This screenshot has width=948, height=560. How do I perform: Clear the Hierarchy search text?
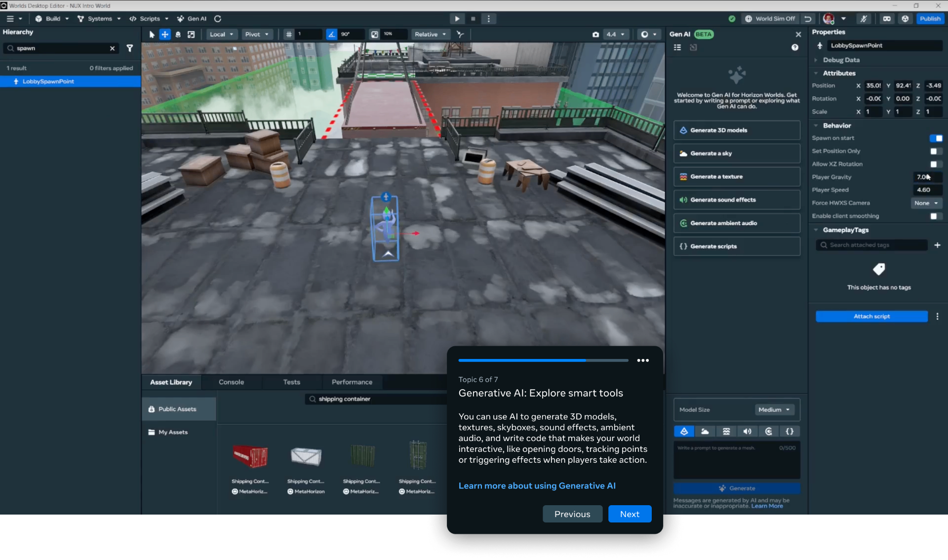click(x=112, y=48)
